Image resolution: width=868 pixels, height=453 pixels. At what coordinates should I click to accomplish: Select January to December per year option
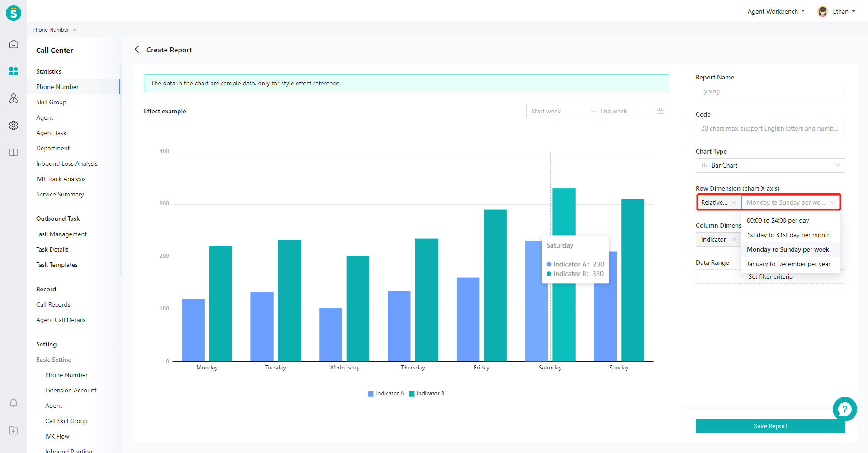[791, 264]
